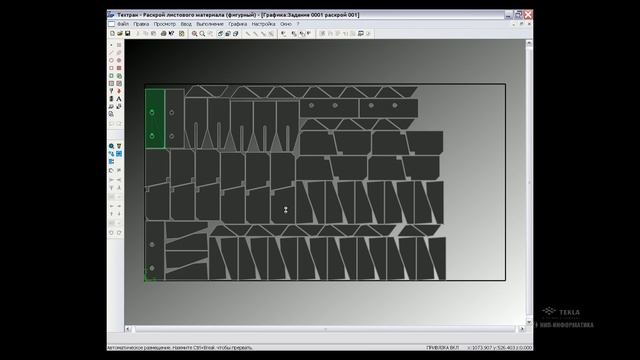This screenshot has width=640, height=360.
Task: Select the green highlighted part on sheet
Action: tap(155, 119)
